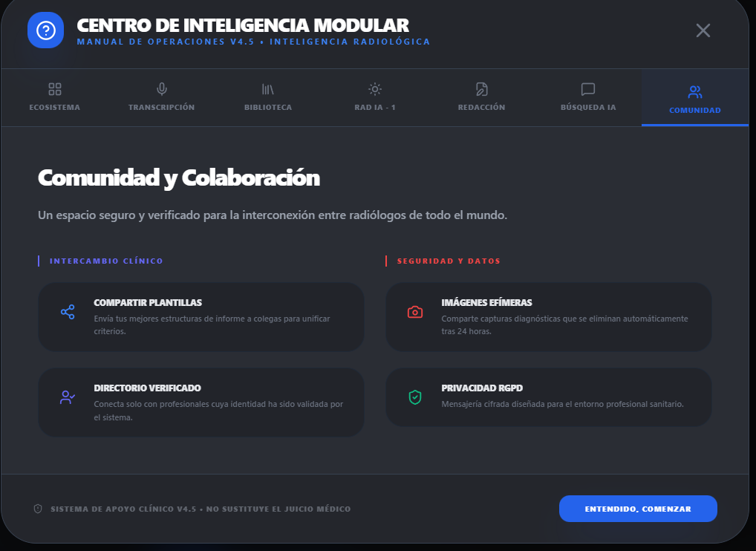This screenshot has height=551, width=756.
Task: Click the camera icon in Imágenes Efímeras
Action: 415,312
